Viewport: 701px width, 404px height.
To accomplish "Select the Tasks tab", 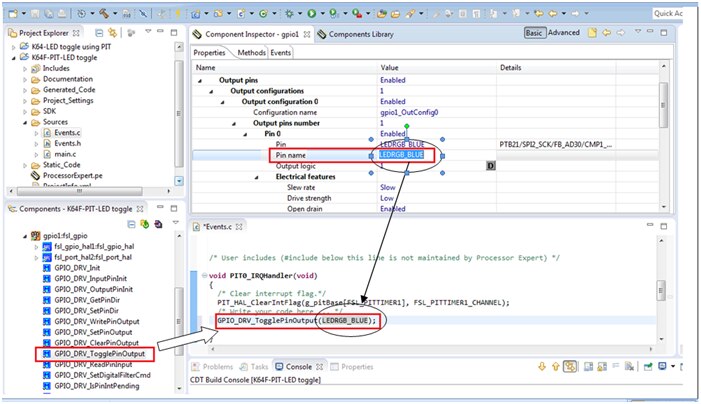I will click(x=254, y=367).
